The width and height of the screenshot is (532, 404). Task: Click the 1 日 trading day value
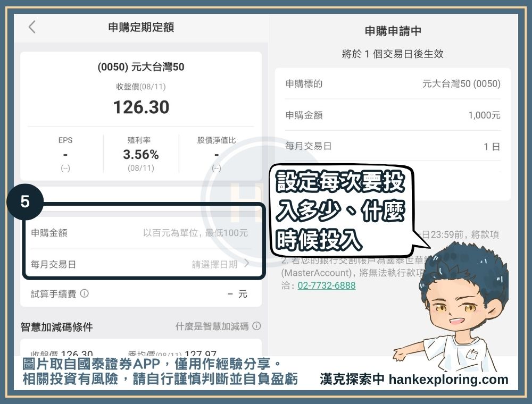[492, 146]
